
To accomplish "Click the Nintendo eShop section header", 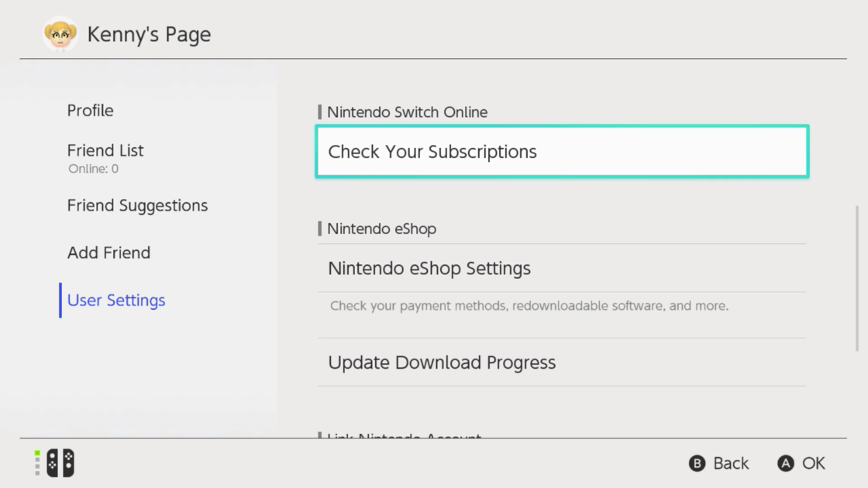I will [381, 229].
